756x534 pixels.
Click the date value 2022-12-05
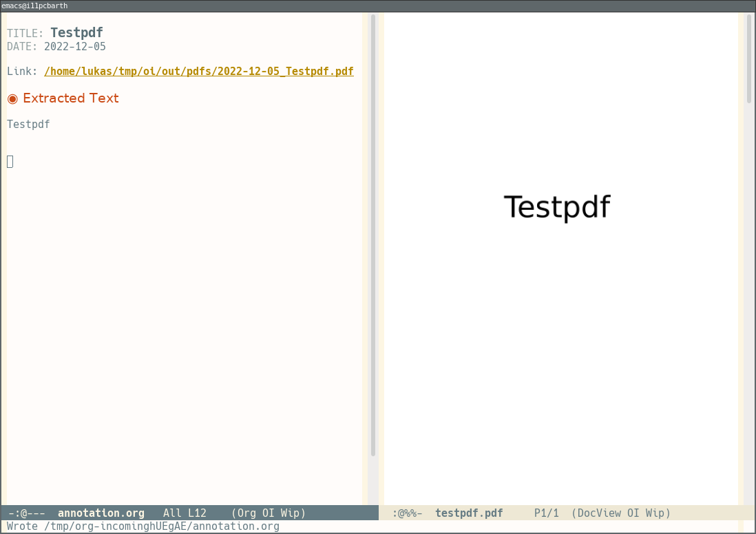point(75,47)
